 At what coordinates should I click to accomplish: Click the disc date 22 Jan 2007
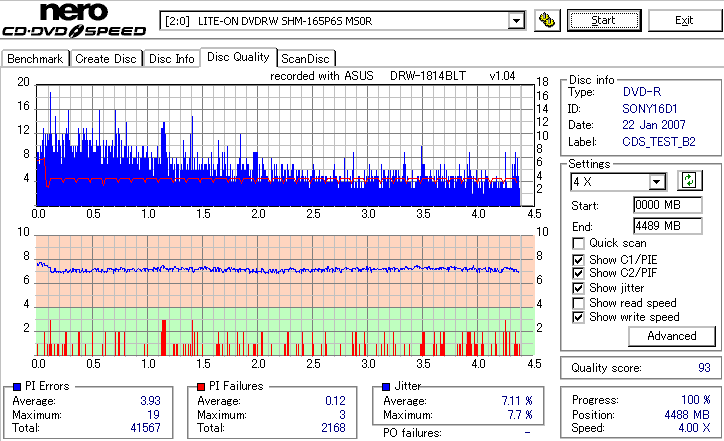click(654, 125)
